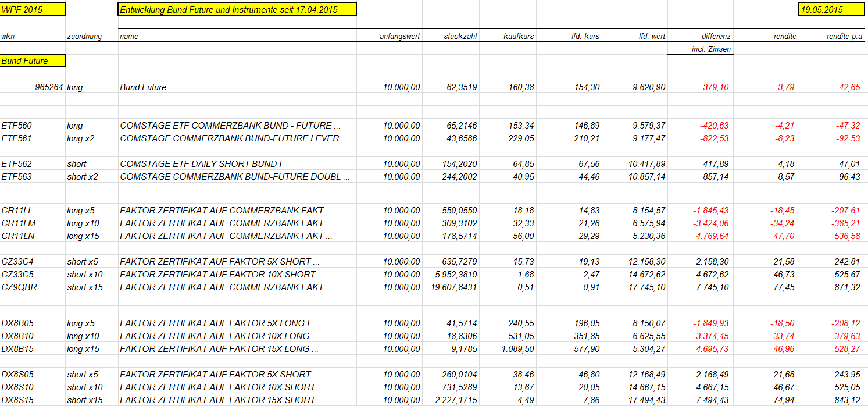Click the wkn cell 'DX8S10'

pyautogui.click(x=17, y=387)
